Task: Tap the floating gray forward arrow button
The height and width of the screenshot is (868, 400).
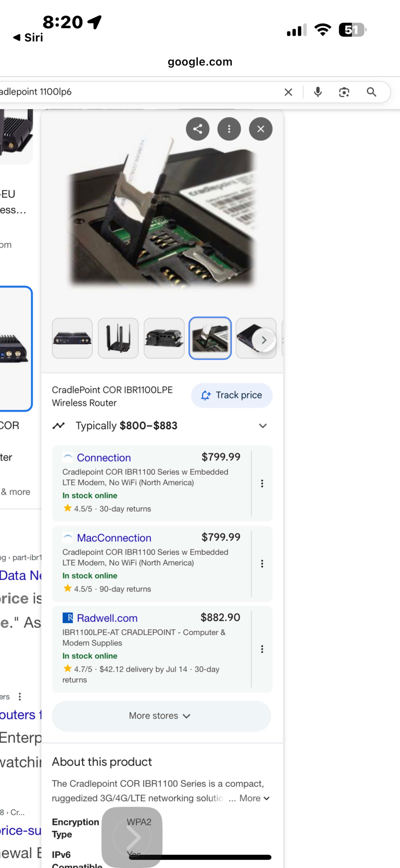Action: (132, 837)
